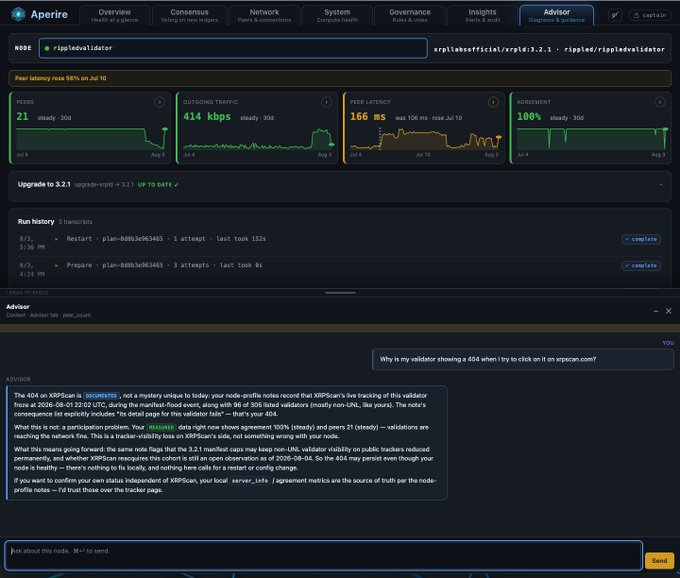
Task: Click the Outgoing Traffic sparkline chart
Action: click(258, 139)
